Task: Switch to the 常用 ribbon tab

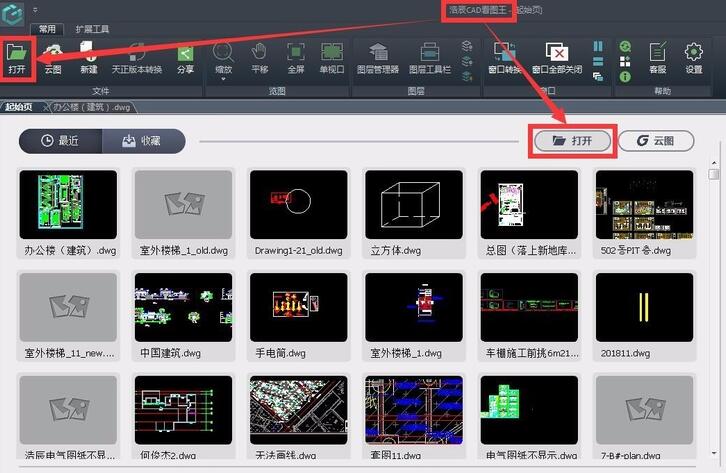Action: pos(47,29)
